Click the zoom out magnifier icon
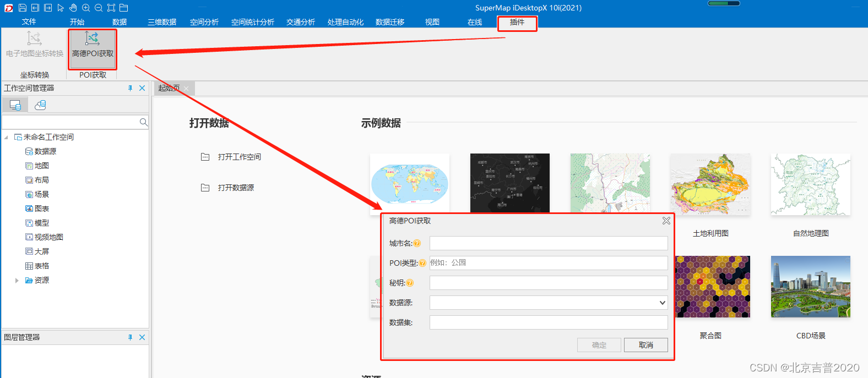Image resolution: width=868 pixels, height=378 pixels. 99,8
